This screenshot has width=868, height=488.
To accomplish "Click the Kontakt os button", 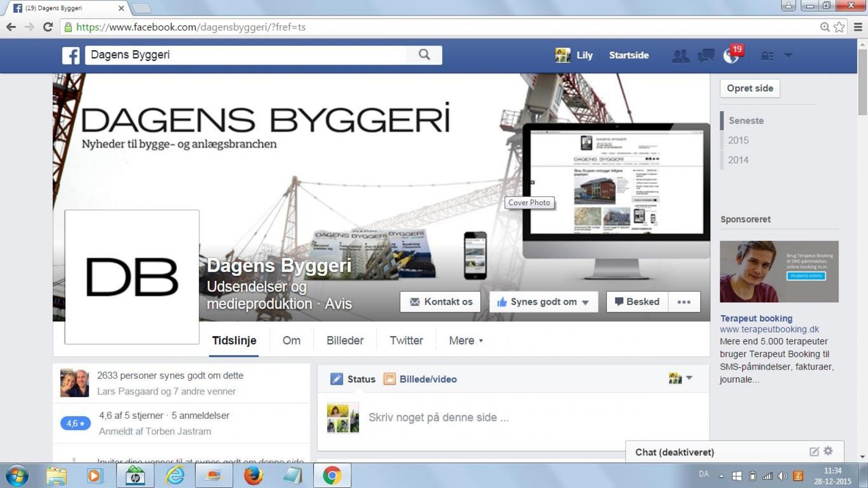I will tap(440, 302).
